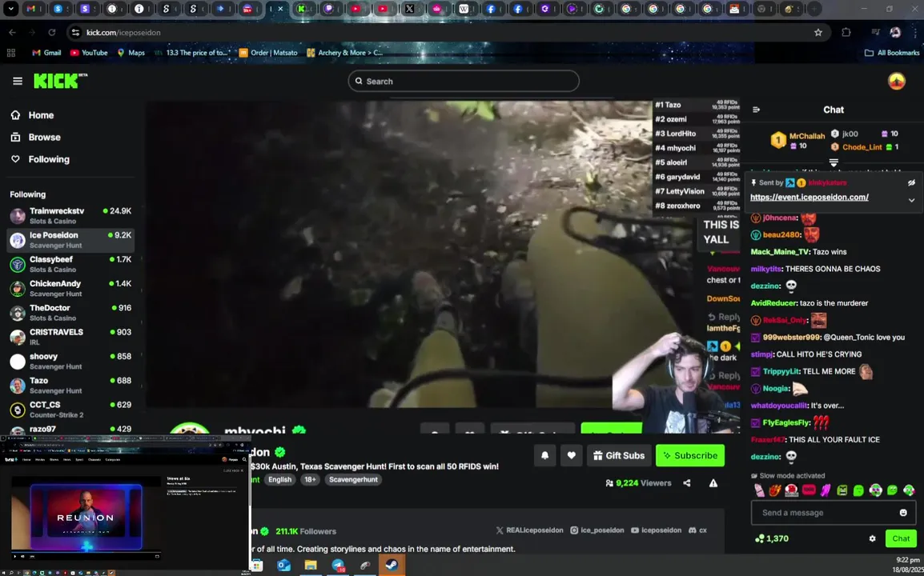Viewport: 924px width, 576px height.
Task: Open REALiceposeidon X social link
Action: (529, 530)
